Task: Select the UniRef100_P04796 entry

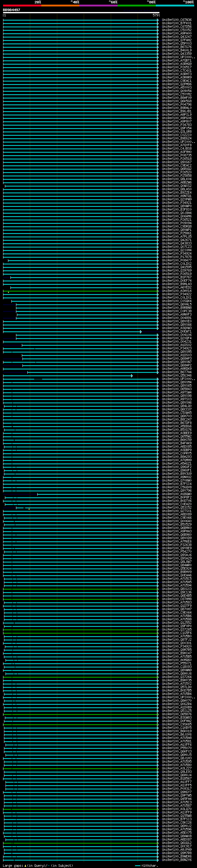Action: coord(177,104)
